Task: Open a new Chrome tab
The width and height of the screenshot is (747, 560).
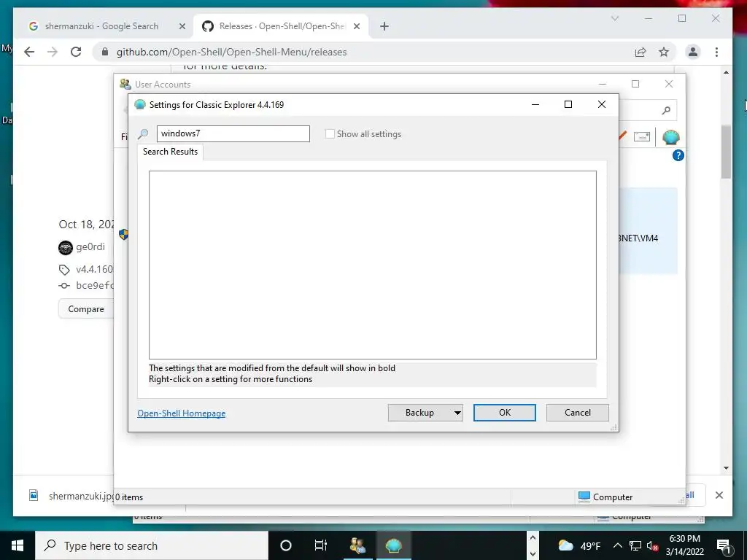Action: pyautogui.click(x=384, y=27)
